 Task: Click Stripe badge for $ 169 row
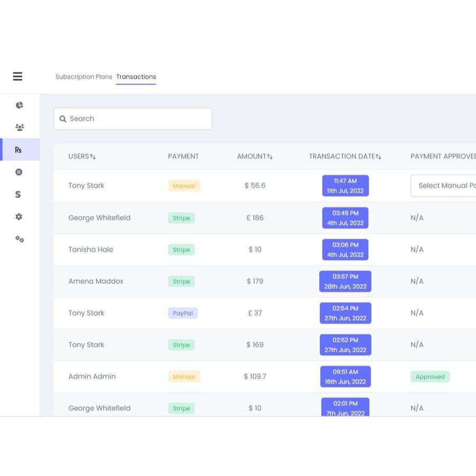coord(181,345)
